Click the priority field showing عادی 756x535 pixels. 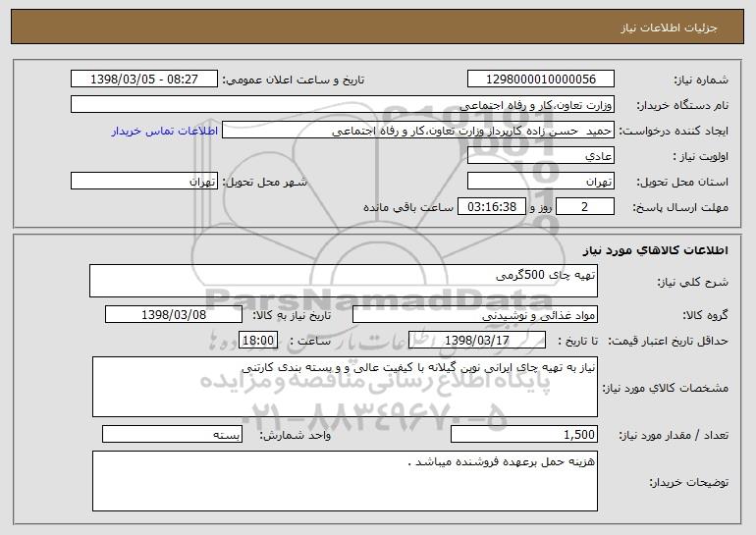click(x=540, y=156)
